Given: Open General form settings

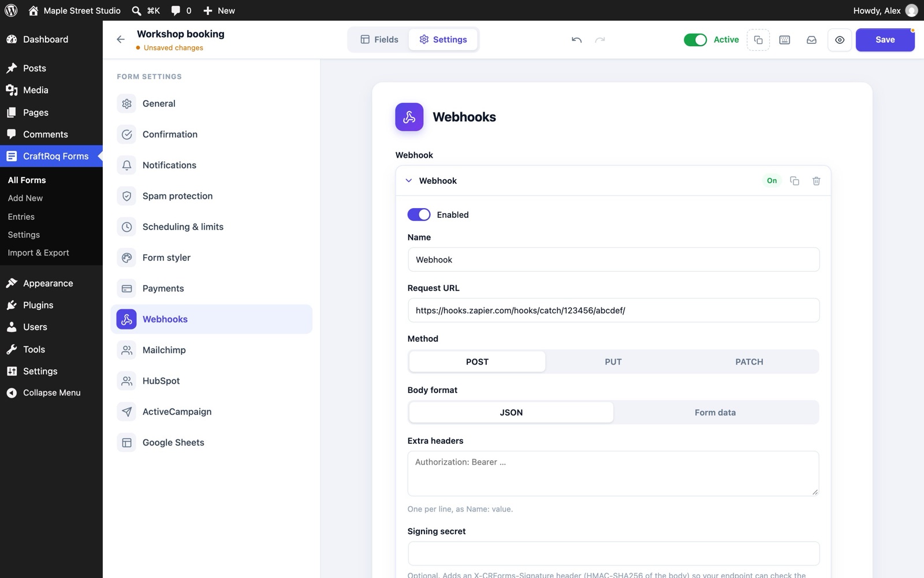Looking at the screenshot, I should (x=211, y=103).
